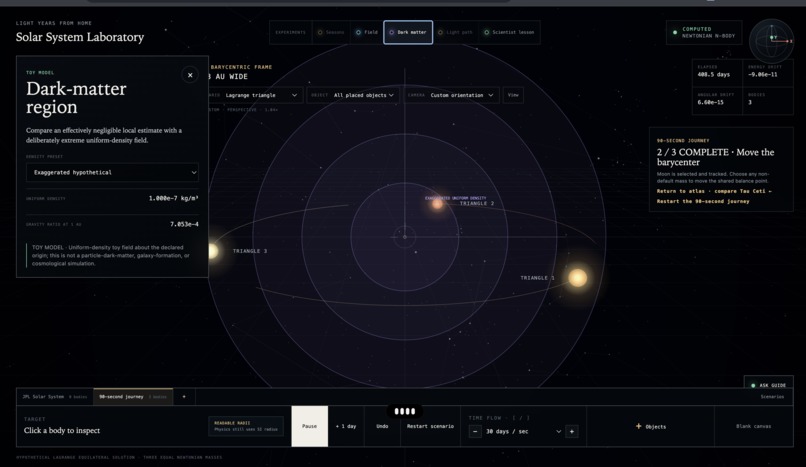
Task: Close the Dark-matter region panel
Action: 190,75
